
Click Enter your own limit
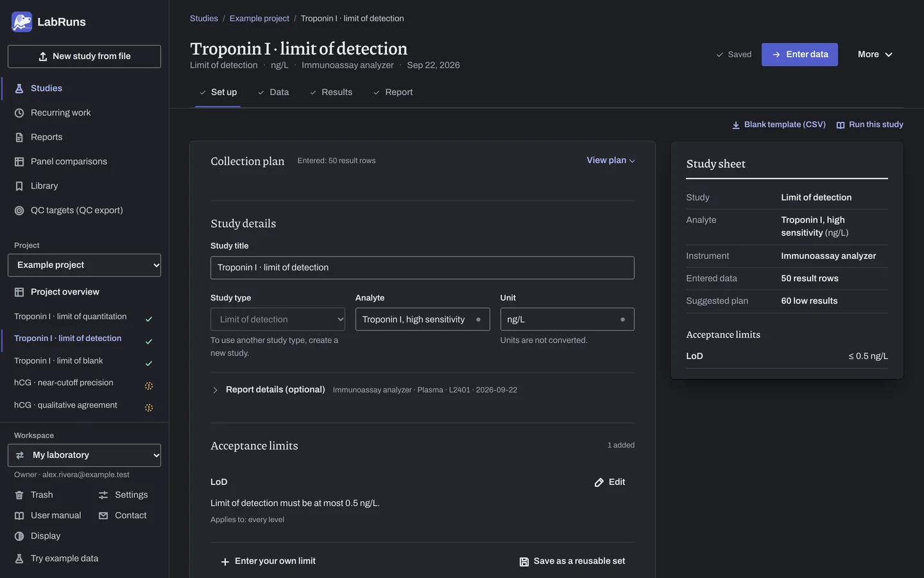point(268,561)
